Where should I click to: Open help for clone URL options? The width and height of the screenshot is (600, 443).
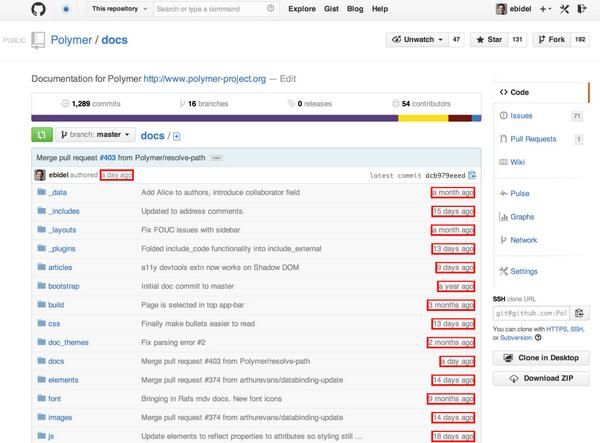(x=538, y=337)
